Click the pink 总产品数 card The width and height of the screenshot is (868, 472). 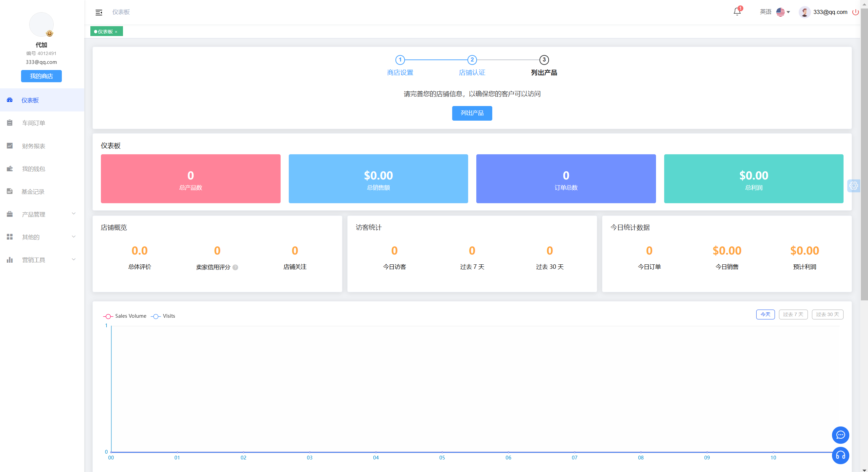tap(191, 179)
